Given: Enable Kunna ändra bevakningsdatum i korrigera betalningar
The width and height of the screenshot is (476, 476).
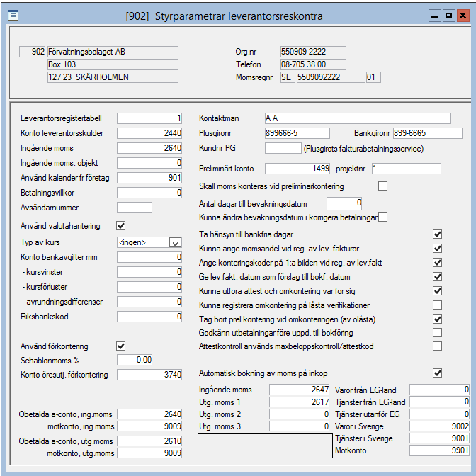Looking at the screenshot, I should click(382, 217).
